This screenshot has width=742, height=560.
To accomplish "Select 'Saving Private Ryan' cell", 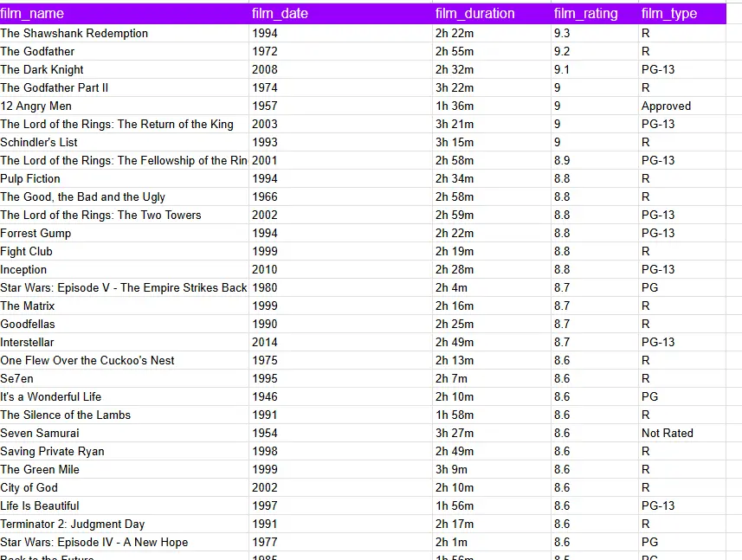I will pos(124,451).
